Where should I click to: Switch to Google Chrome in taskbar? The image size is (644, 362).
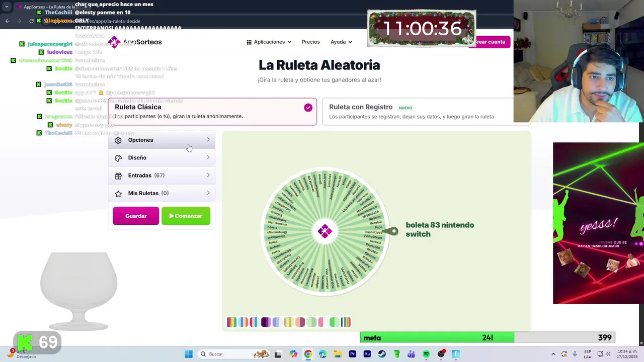click(x=308, y=354)
